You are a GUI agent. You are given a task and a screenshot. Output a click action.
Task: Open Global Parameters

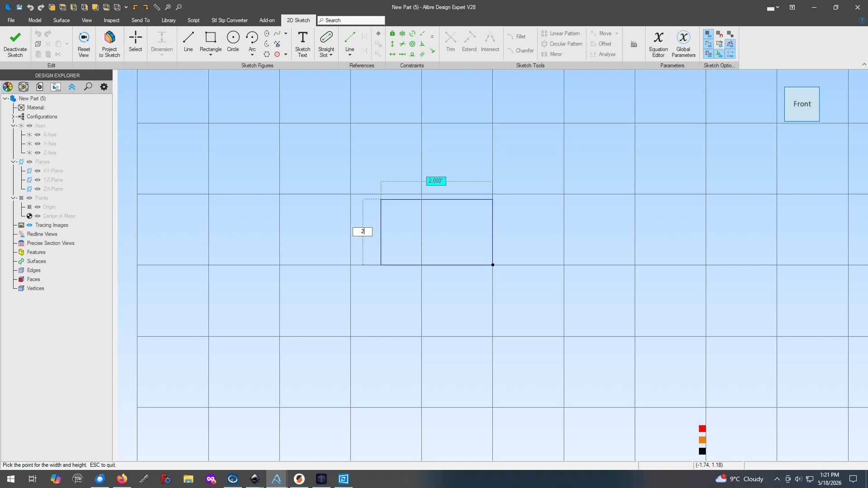click(683, 44)
